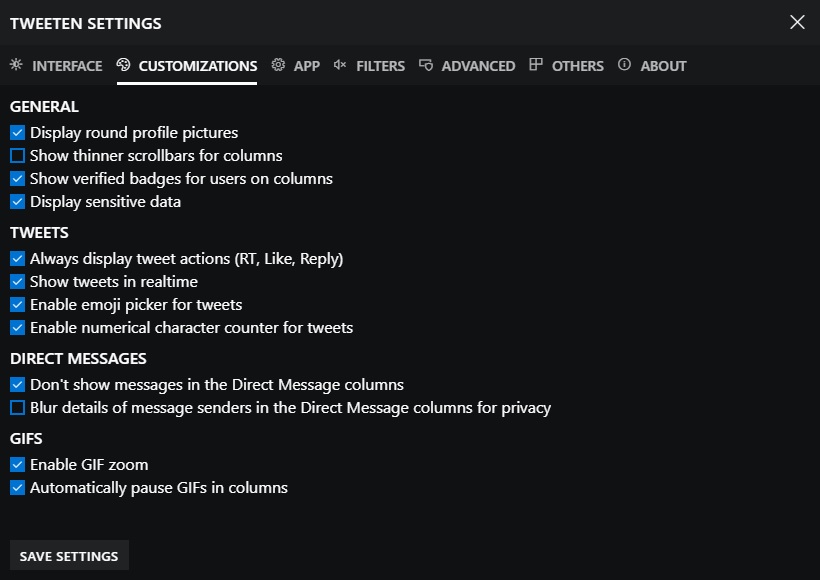This screenshot has height=580, width=820.
Task: Enable blur details of message senders
Action: coord(17,407)
